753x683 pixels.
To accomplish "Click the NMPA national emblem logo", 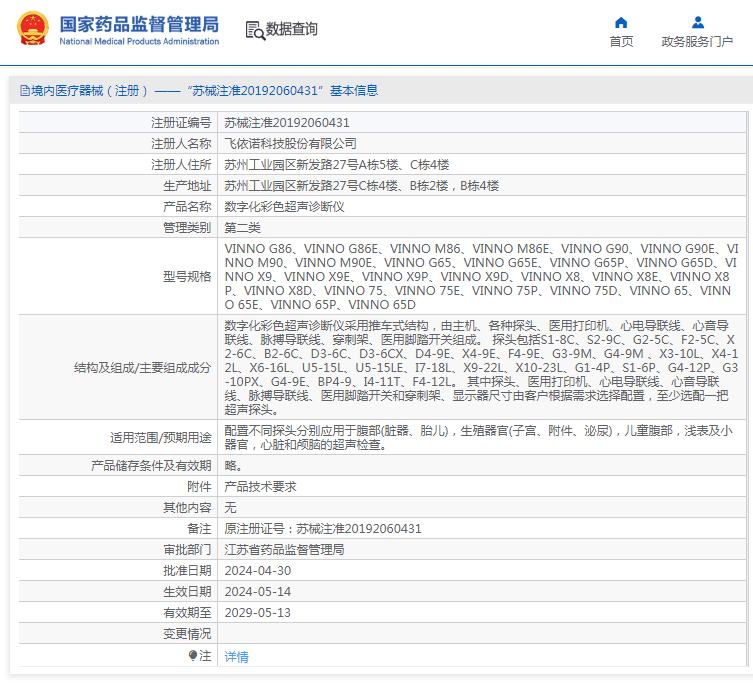I will [33, 28].
